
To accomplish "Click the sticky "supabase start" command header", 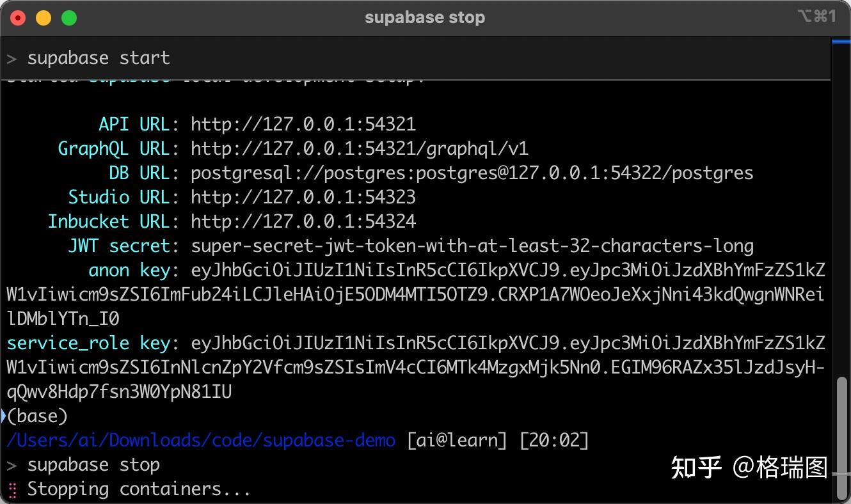I will pyautogui.click(x=99, y=58).
